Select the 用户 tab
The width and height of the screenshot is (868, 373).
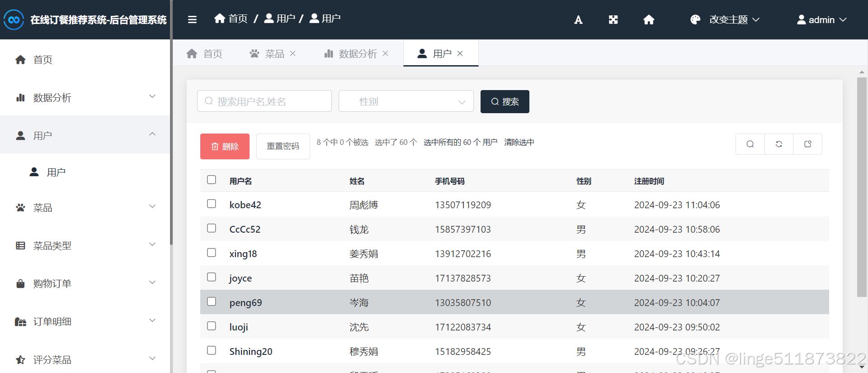click(441, 53)
